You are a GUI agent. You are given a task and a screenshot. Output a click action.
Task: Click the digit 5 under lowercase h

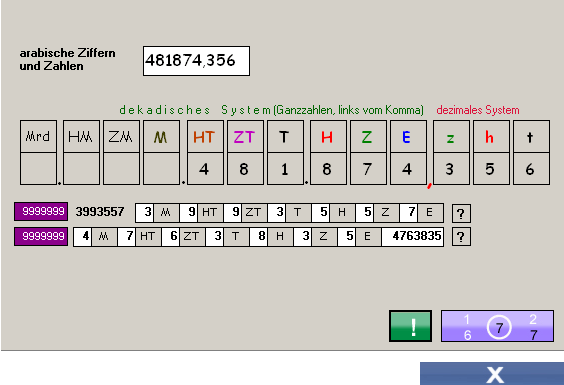(x=491, y=169)
